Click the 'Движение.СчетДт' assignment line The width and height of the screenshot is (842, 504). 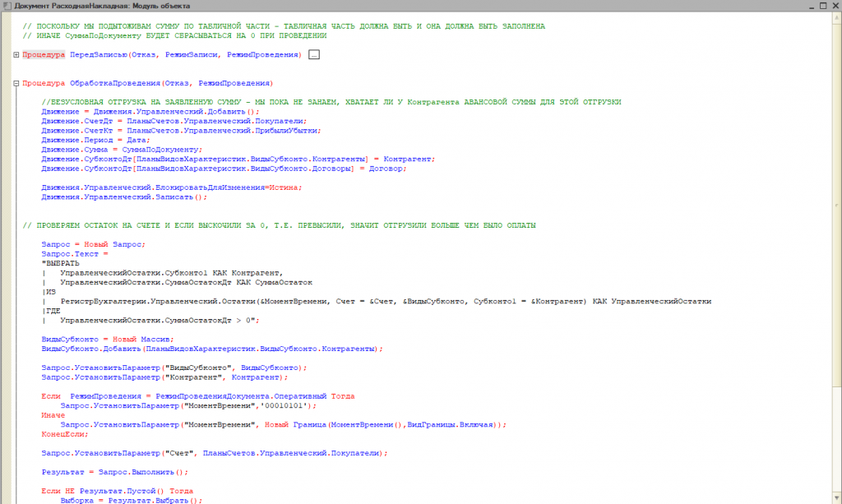(174, 122)
